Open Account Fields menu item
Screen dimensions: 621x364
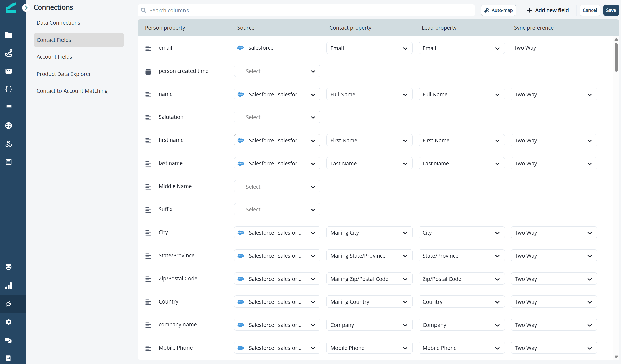pos(54,57)
